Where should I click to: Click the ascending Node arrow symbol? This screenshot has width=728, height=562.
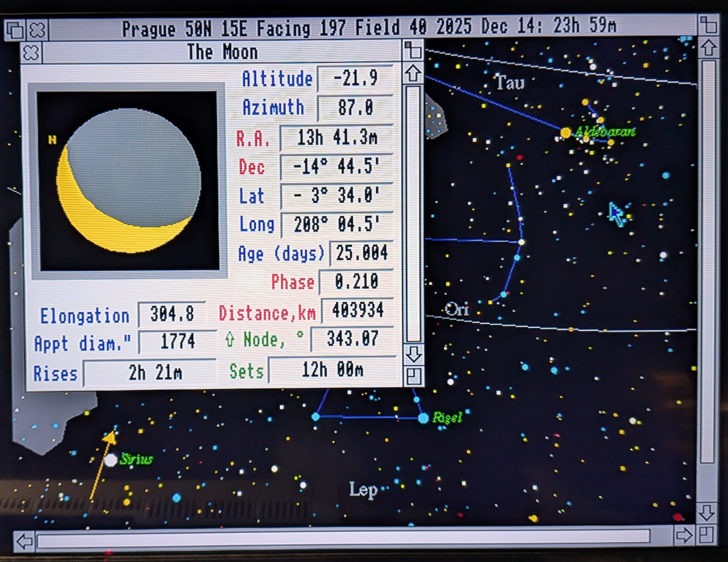[230, 340]
